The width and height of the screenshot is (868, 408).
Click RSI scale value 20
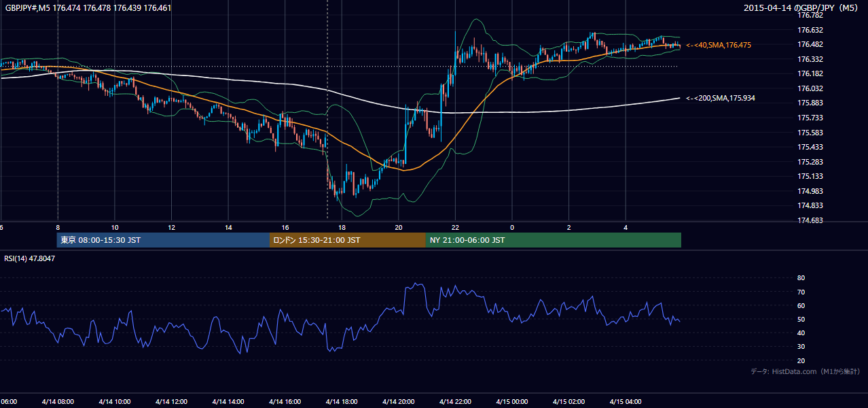tap(801, 360)
